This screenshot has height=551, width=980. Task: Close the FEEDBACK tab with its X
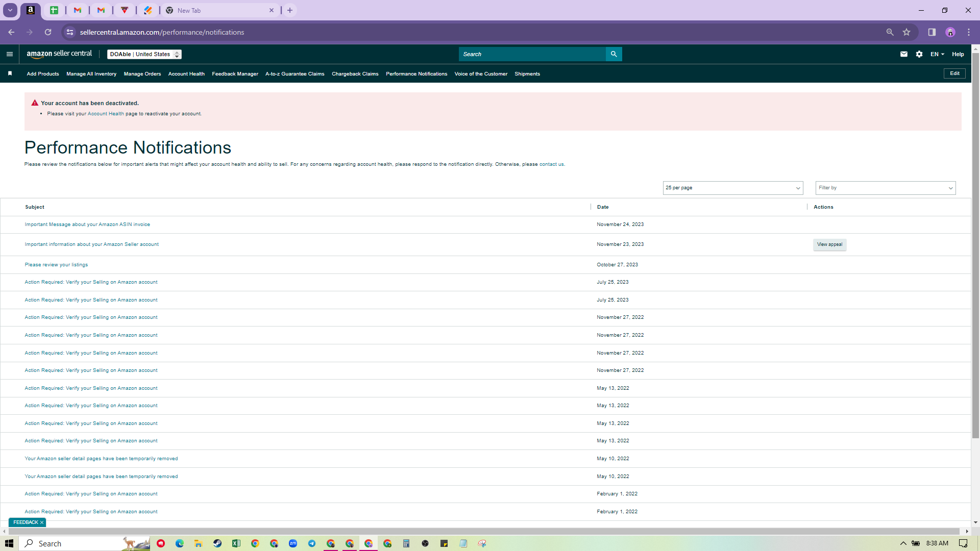pos(42,522)
